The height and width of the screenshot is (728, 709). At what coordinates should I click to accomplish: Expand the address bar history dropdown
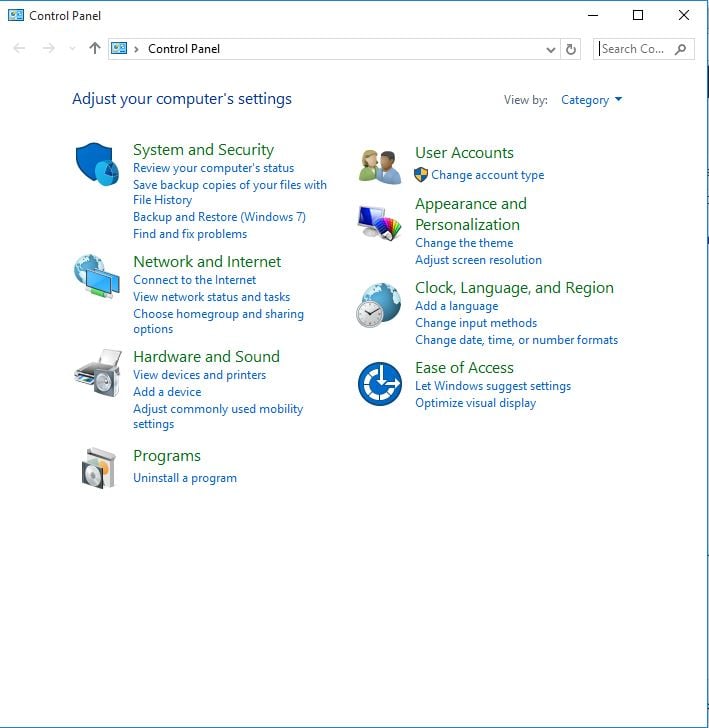(551, 49)
